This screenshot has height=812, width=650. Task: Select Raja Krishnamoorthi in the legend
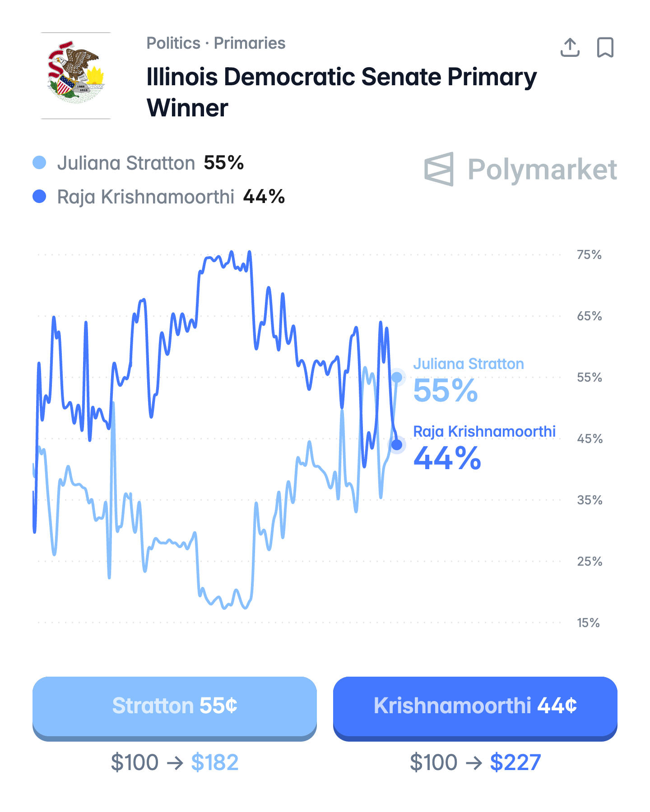point(145,197)
